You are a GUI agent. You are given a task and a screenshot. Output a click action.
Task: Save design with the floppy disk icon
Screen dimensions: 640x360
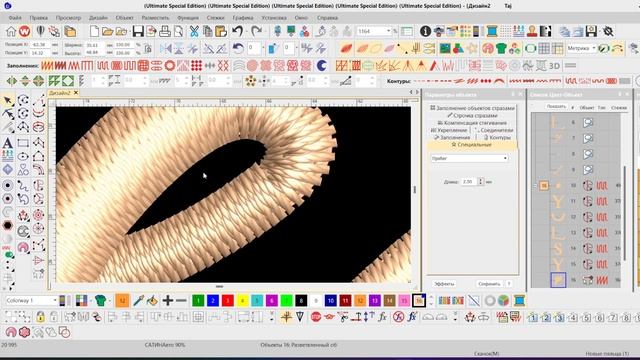138,31
